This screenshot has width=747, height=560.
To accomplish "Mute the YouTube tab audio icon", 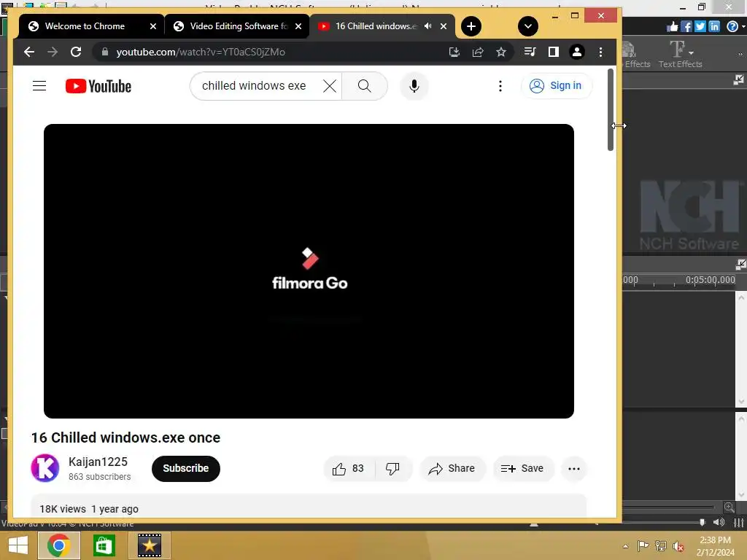I will tap(427, 26).
